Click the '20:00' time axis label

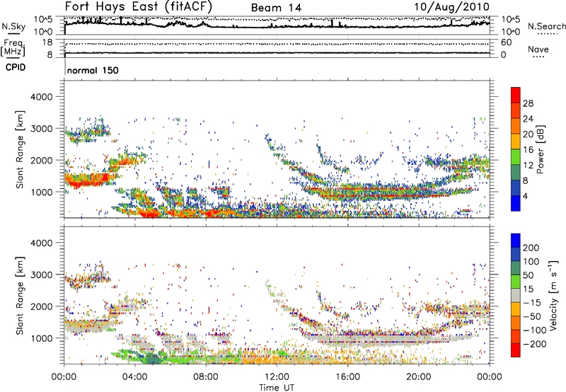[x=419, y=377]
